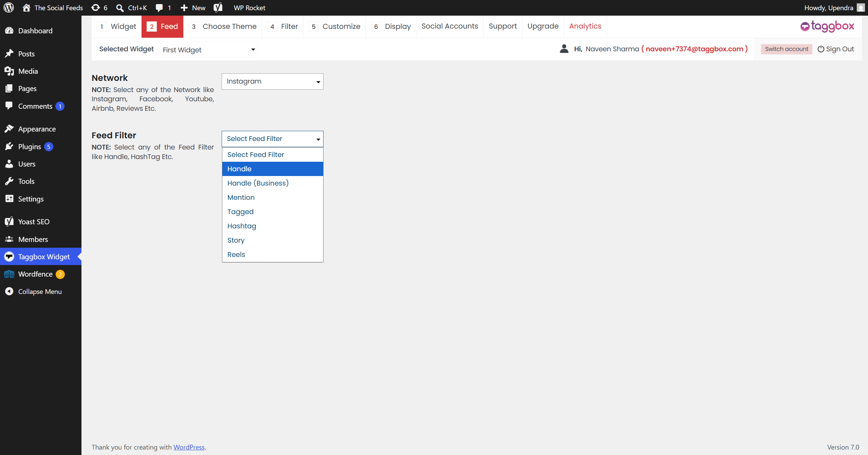The height and width of the screenshot is (455, 868).
Task: Click the The Social Feeds site name
Action: tap(59, 8)
